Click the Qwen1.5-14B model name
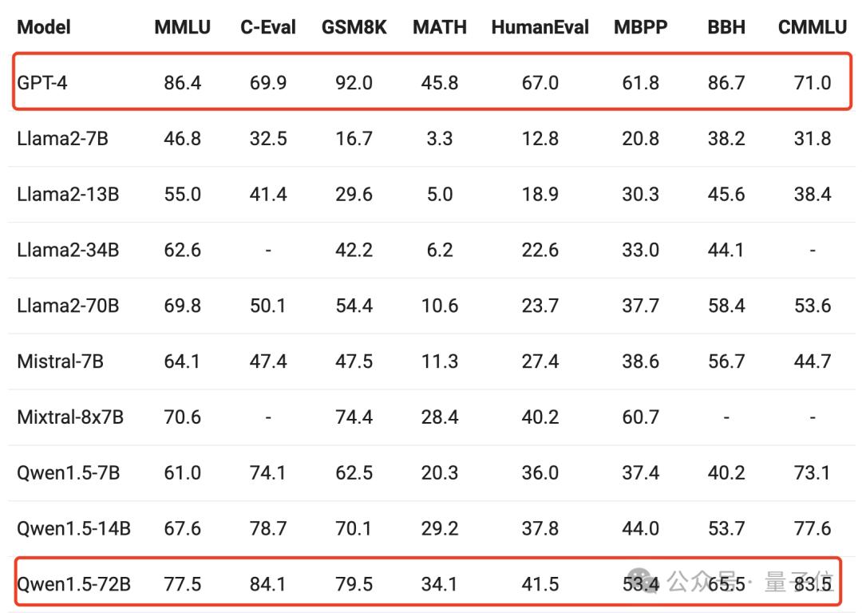The width and height of the screenshot is (862, 616). coord(73,529)
